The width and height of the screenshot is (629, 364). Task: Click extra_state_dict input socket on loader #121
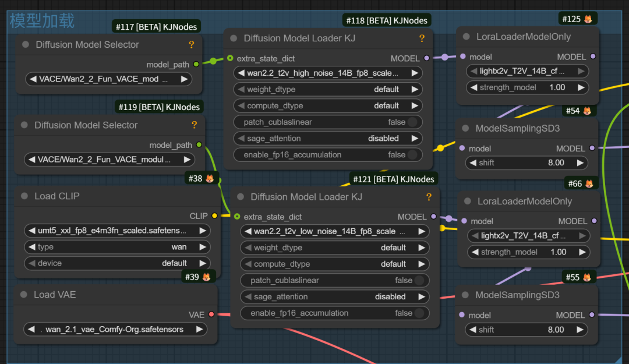(x=237, y=216)
